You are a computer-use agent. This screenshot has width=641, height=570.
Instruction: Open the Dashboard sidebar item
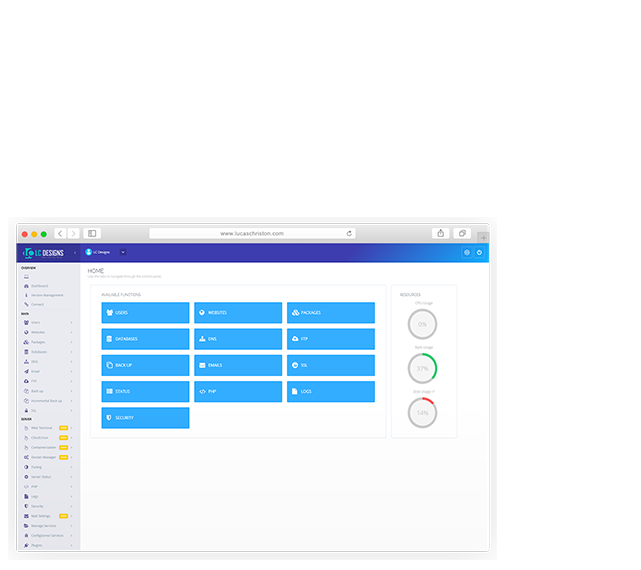pos(41,287)
